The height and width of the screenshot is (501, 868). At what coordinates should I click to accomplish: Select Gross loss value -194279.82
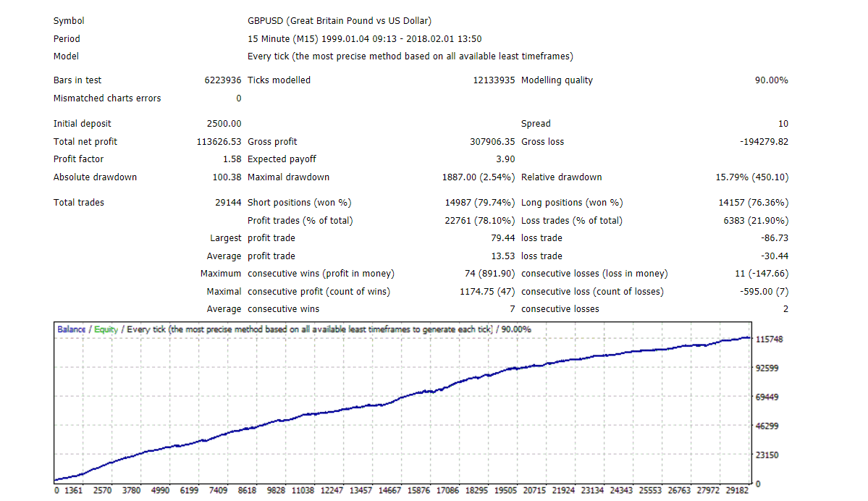[x=764, y=142]
